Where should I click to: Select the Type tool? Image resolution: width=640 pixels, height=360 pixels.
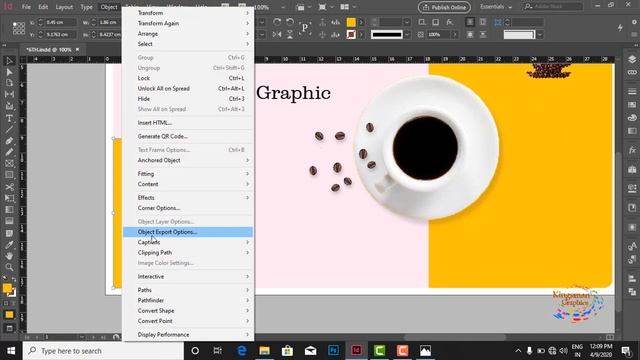9,118
